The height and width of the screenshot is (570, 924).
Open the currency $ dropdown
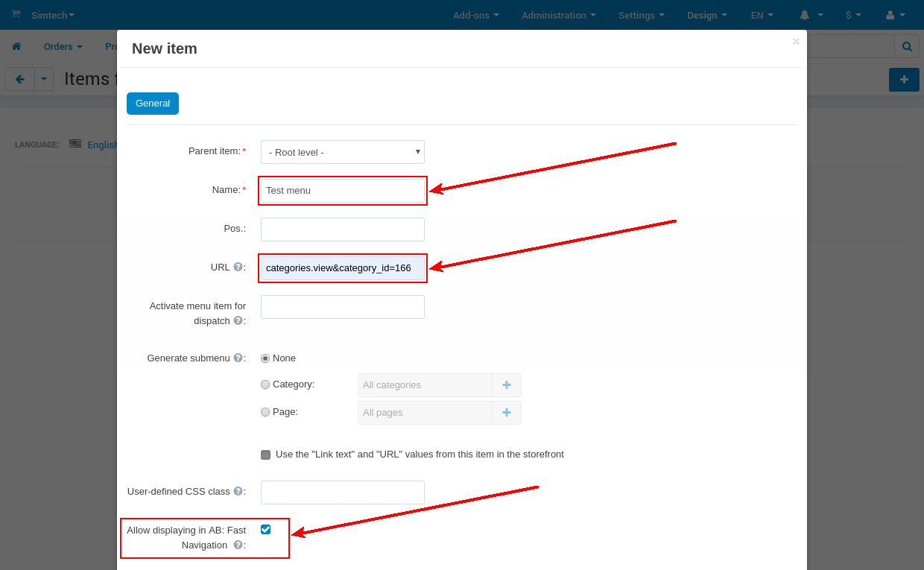pyautogui.click(x=853, y=15)
